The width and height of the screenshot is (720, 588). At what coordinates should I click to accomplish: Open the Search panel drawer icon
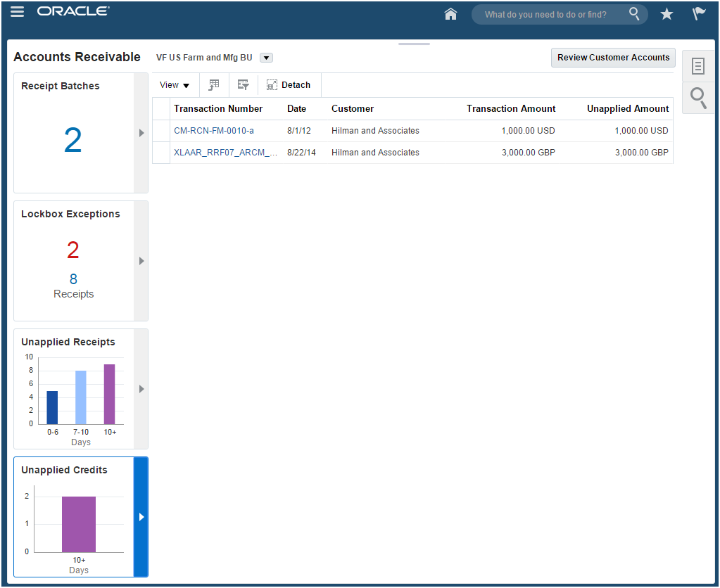(698, 98)
